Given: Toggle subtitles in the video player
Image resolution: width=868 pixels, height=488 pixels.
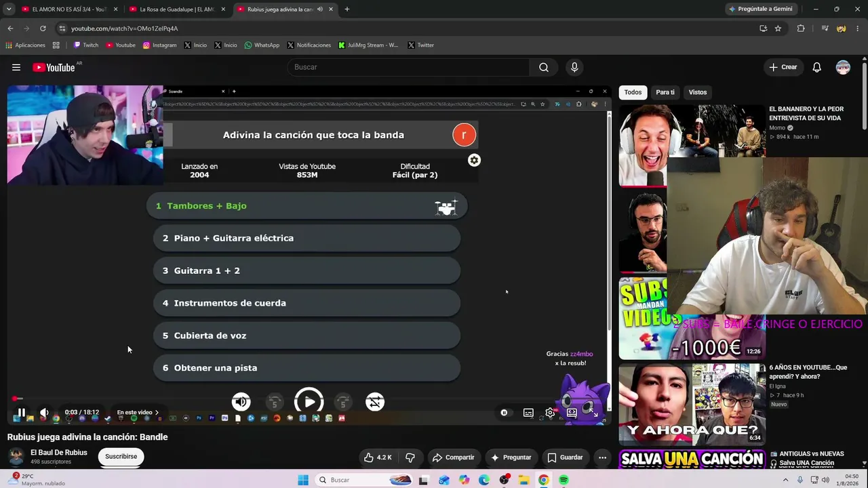Looking at the screenshot, I should coord(528,412).
